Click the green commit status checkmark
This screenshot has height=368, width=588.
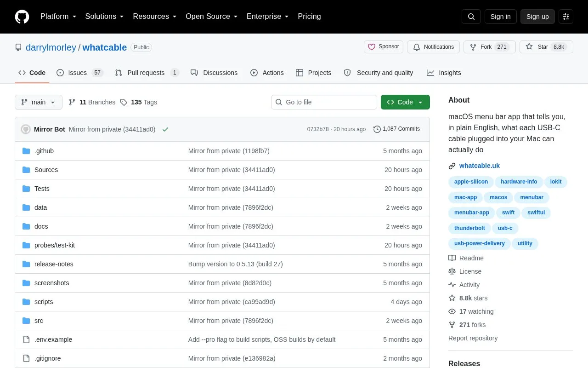tap(165, 129)
